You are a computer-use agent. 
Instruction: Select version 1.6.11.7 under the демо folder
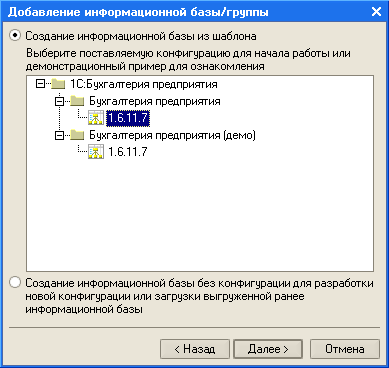coord(128,152)
